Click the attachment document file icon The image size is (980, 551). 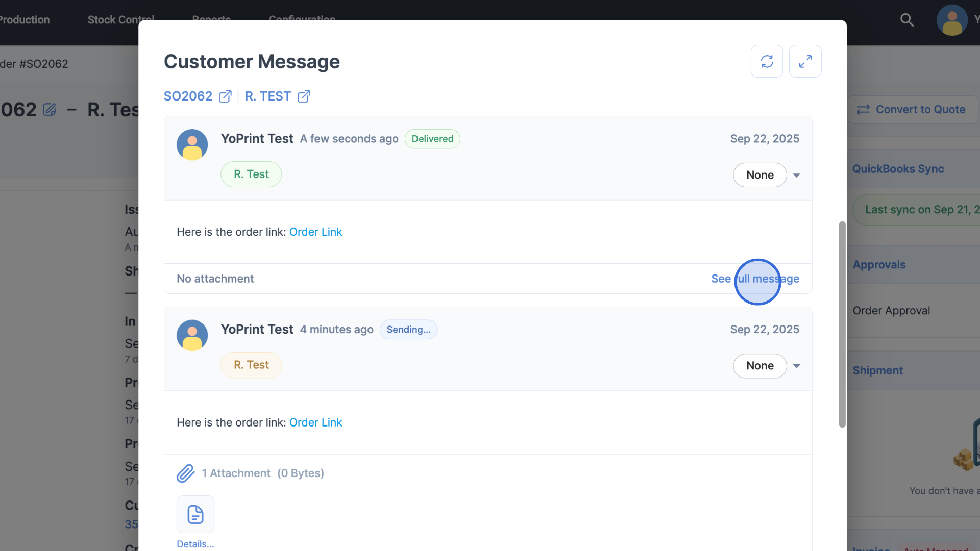[195, 514]
